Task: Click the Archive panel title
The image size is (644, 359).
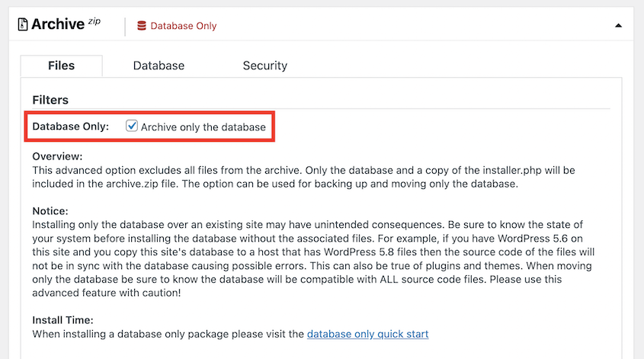Action: click(58, 24)
